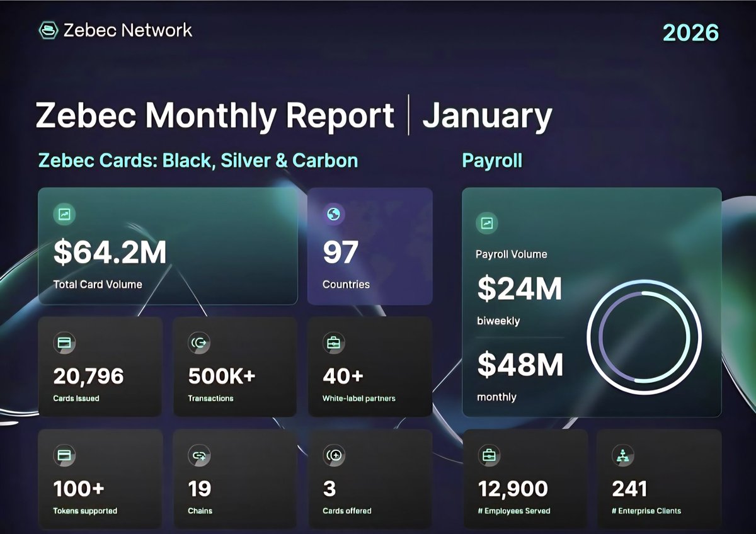Click the '2026' year label
The width and height of the screenshot is (756, 534).
coord(690,32)
